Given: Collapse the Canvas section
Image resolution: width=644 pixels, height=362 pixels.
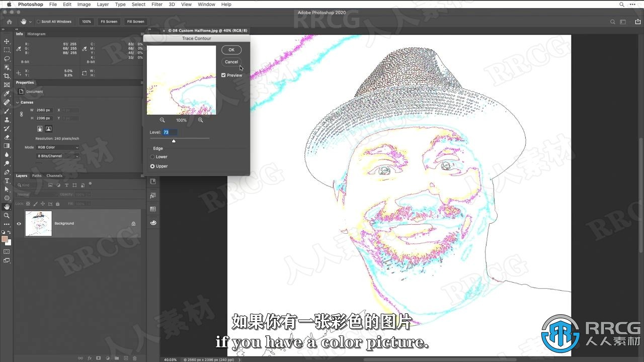Looking at the screenshot, I should [18, 102].
